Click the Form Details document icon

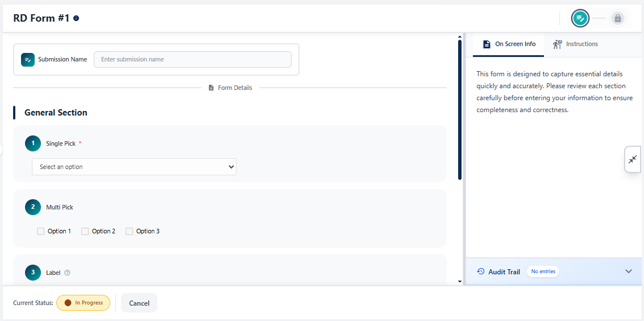pyautogui.click(x=211, y=88)
